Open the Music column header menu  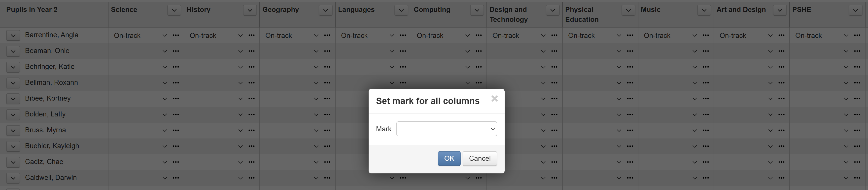[x=704, y=10]
